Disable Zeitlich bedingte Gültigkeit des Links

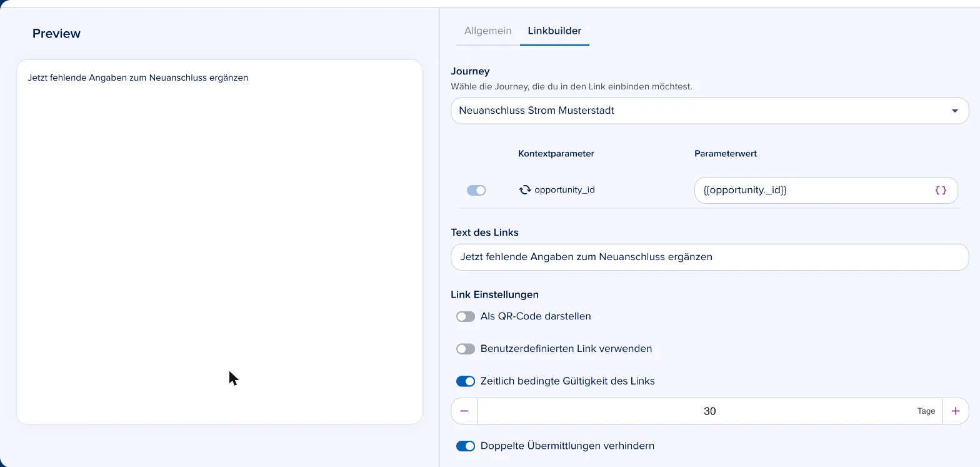point(466,381)
